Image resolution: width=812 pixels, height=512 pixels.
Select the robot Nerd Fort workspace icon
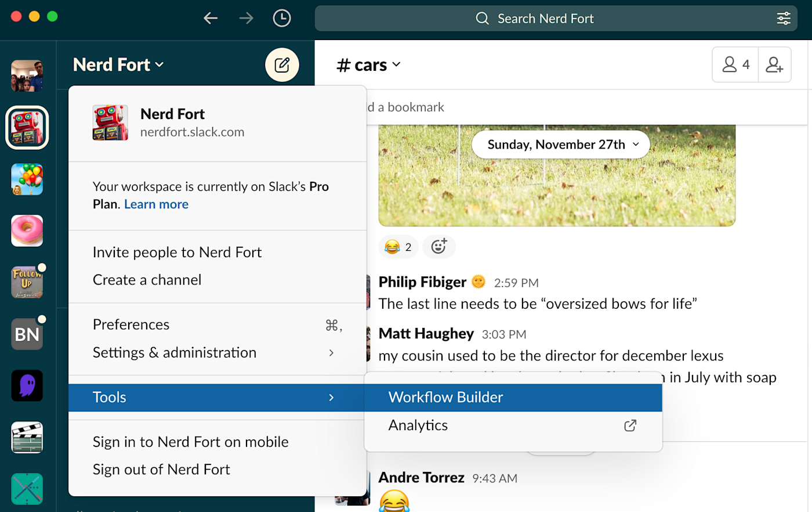point(27,128)
